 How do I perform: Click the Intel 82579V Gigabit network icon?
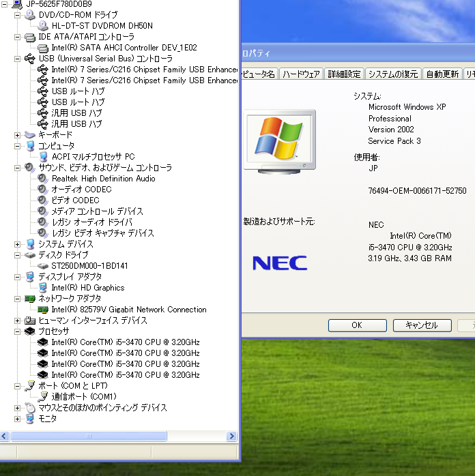click(x=43, y=310)
